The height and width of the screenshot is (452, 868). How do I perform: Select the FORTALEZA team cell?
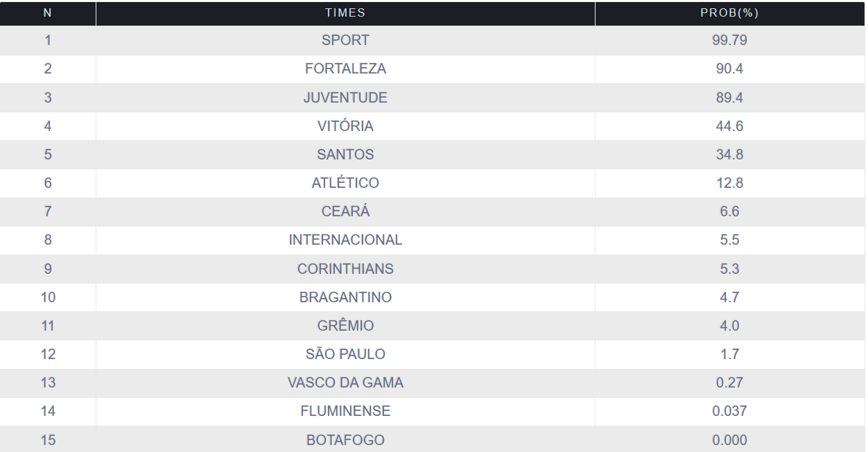pyautogui.click(x=345, y=69)
